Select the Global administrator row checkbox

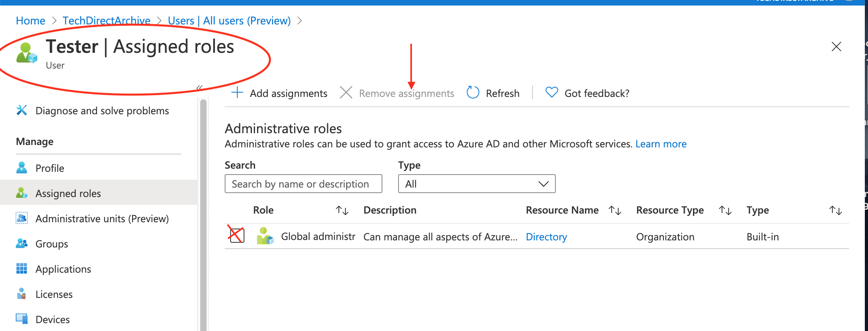click(x=237, y=236)
